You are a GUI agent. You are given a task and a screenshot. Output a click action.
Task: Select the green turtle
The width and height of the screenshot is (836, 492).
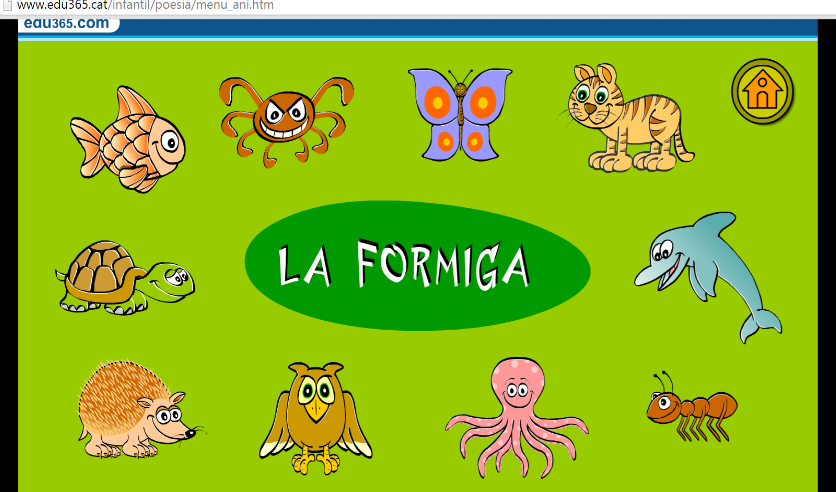[x=122, y=275]
